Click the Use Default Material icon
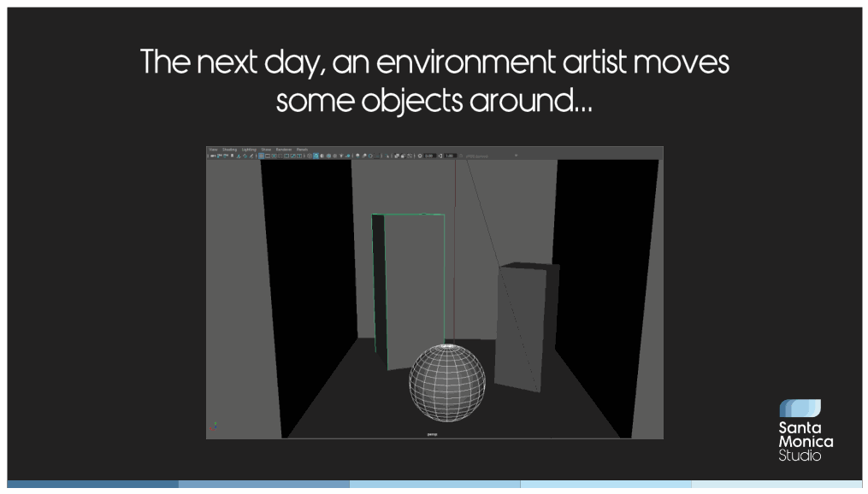The image size is (868, 494). (322, 156)
